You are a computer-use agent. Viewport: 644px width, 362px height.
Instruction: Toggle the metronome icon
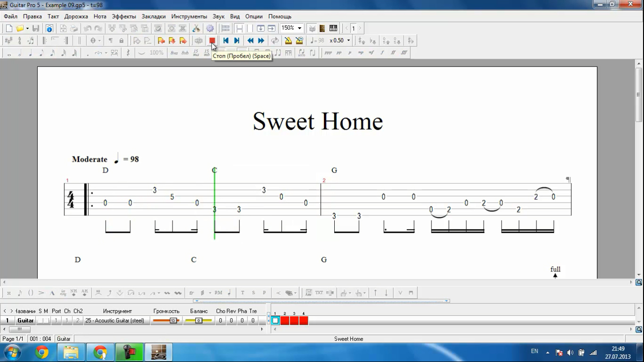pos(288,41)
